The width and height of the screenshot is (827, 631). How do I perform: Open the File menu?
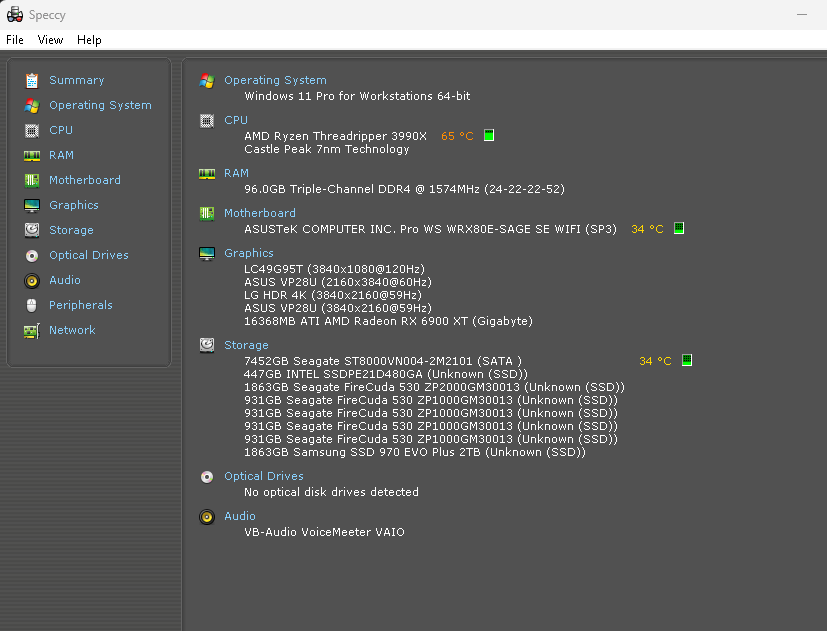point(15,40)
